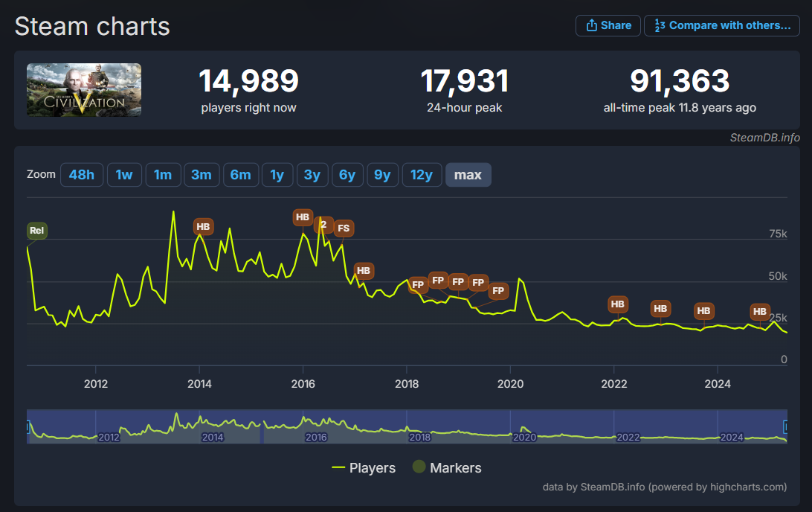Set chart zoom to 1m
This screenshot has width=812, height=512.
[x=163, y=175]
